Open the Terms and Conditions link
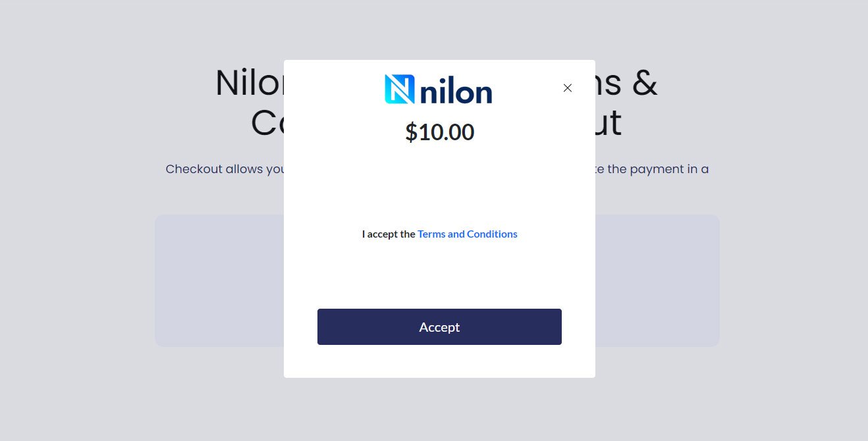Viewport: 868px width, 441px height. coord(468,234)
